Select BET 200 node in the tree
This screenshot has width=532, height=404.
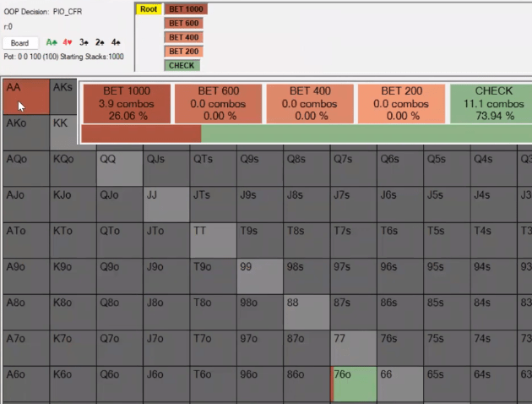(x=183, y=52)
